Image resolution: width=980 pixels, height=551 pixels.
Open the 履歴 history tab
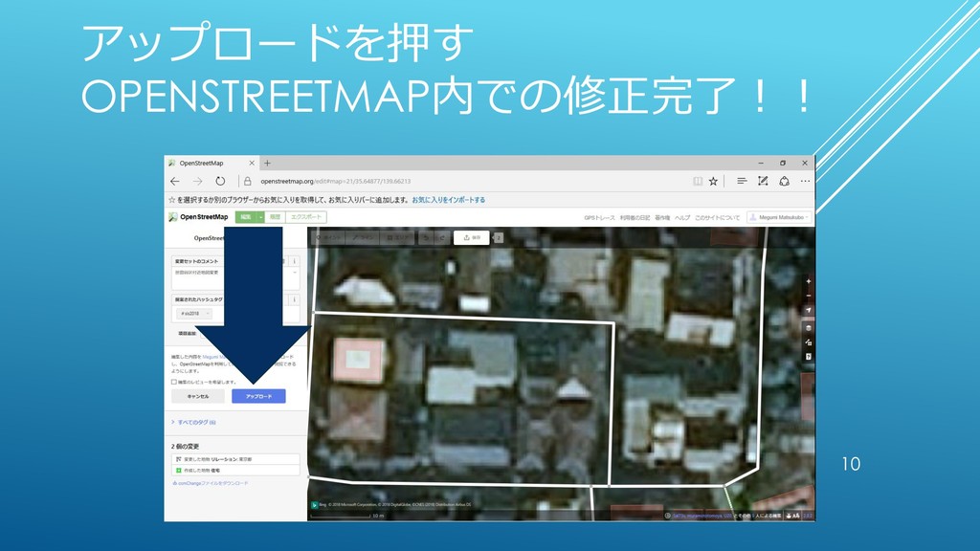(x=275, y=217)
